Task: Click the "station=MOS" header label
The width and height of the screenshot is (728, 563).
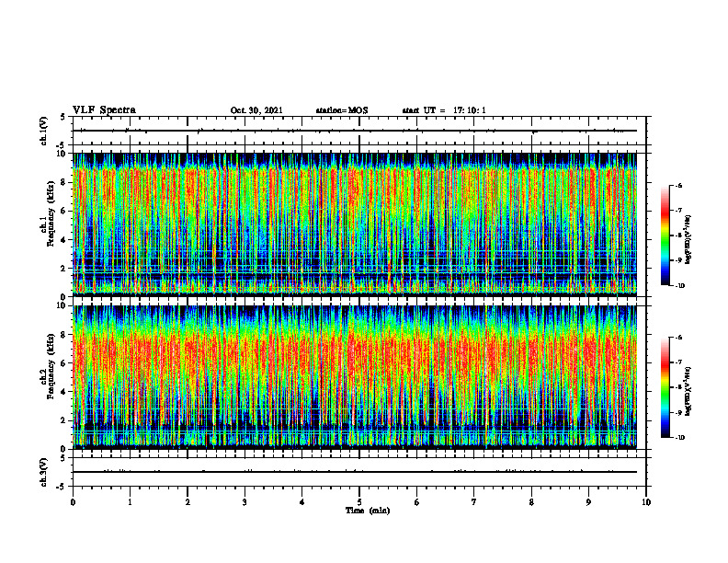Action: tap(342, 110)
